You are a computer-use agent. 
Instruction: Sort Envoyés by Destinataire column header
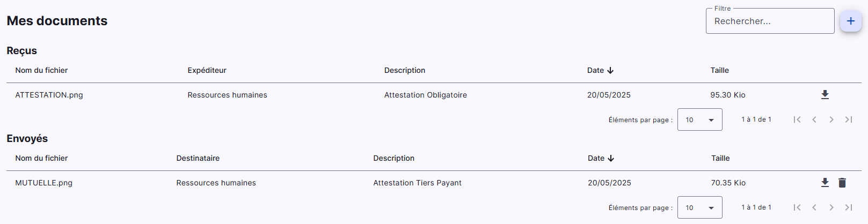198,158
